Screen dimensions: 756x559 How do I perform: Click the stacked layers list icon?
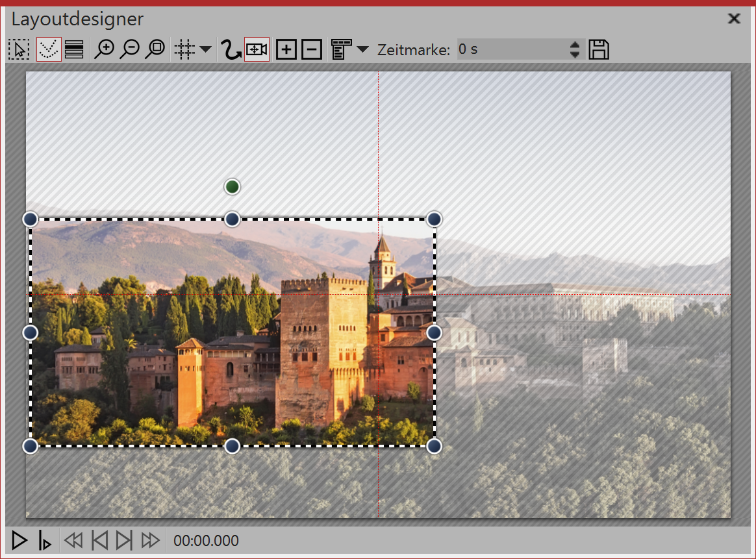coord(74,50)
